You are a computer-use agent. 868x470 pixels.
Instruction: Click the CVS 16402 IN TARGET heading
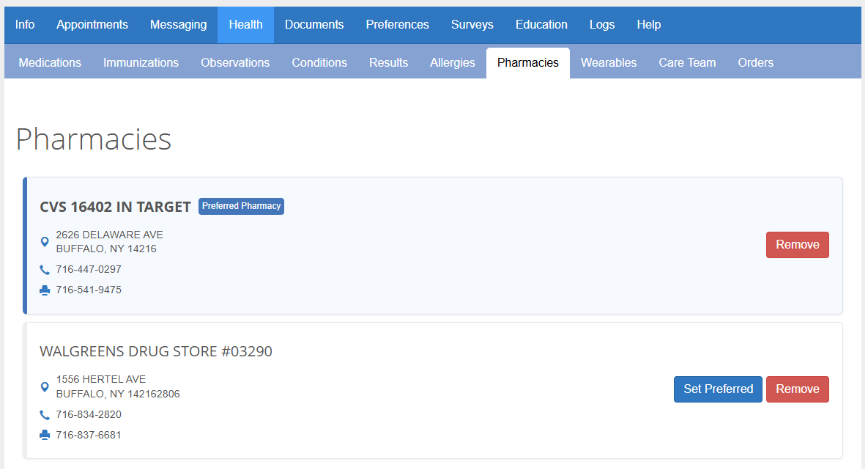point(115,207)
